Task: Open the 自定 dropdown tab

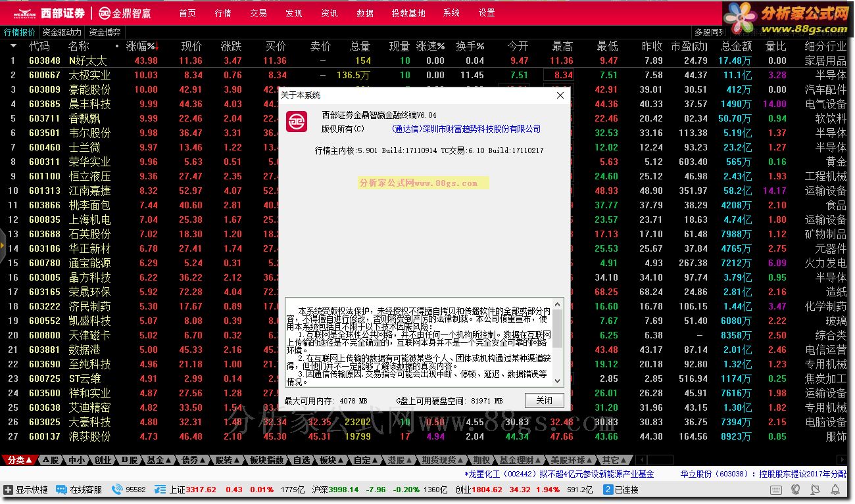Action: tap(366, 460)
